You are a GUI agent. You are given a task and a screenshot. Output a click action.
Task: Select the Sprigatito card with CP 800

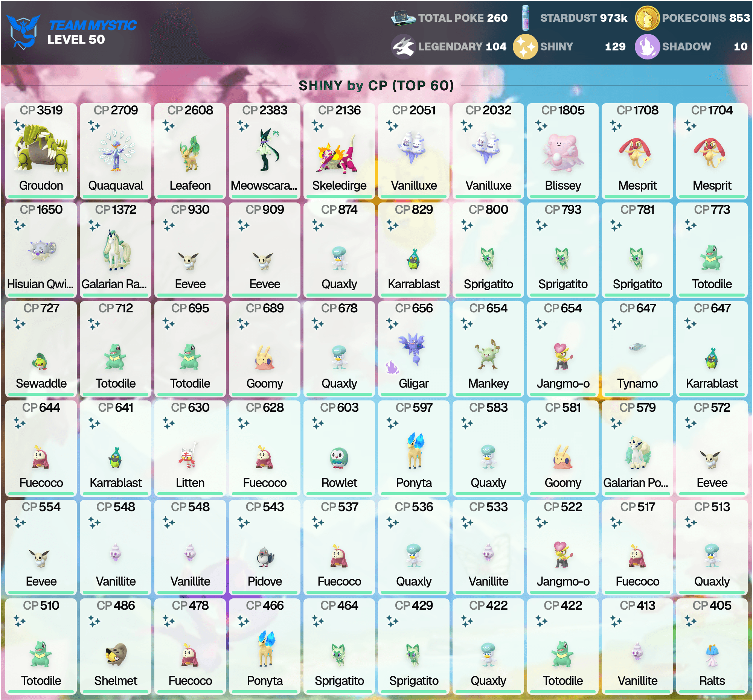489,250
